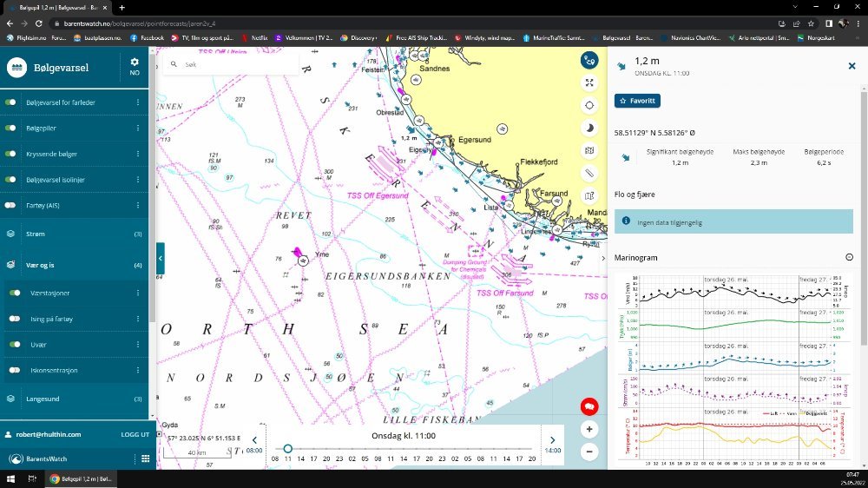Viewport: 868px width, 488px height.
Task: Open options menu for Fartøy (AIS)
Action: click(x=138, y=206)
